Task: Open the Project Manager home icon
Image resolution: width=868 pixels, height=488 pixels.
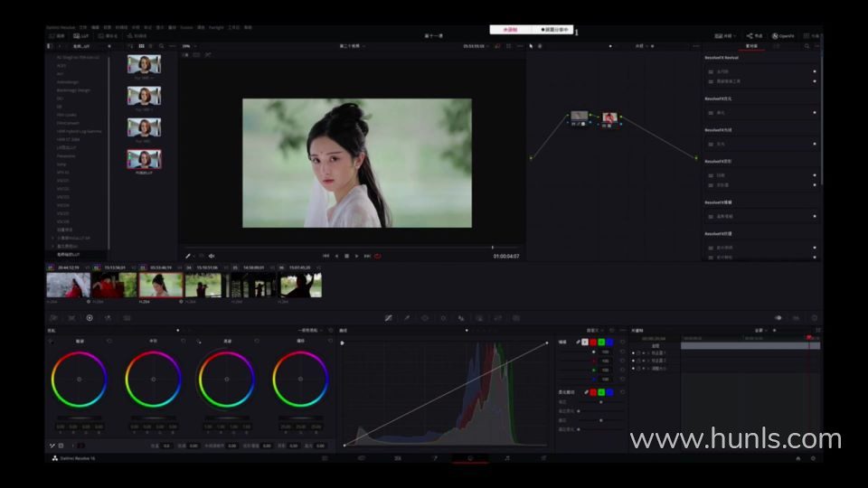Action: point(798,458)
